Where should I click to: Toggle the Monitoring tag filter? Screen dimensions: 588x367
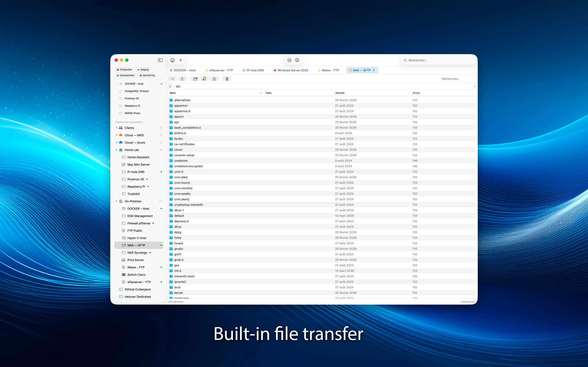pyautogui.click(x=147, y=75)
